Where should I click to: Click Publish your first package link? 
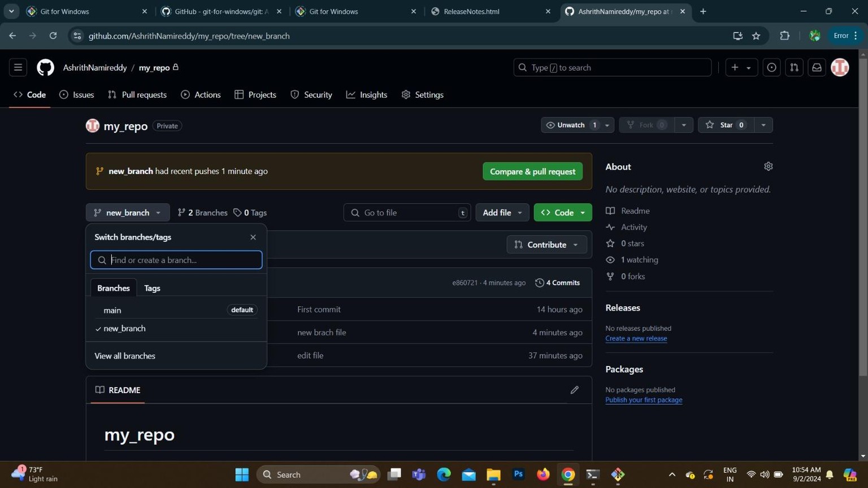pyautogui.click(x=644, y=400)
